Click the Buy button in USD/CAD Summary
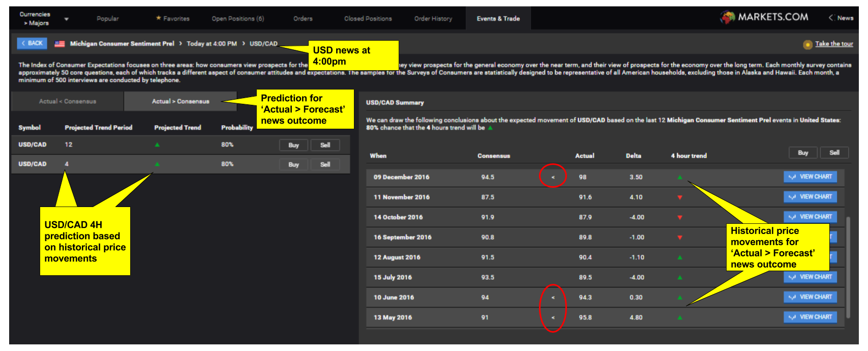 (x=803, y=153)
